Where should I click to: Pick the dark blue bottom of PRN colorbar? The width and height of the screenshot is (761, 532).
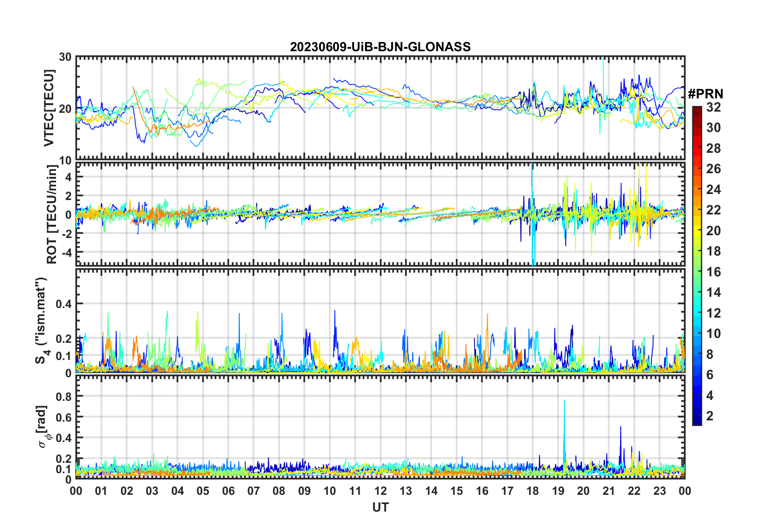pyautogui.click(x=697, y=422)
